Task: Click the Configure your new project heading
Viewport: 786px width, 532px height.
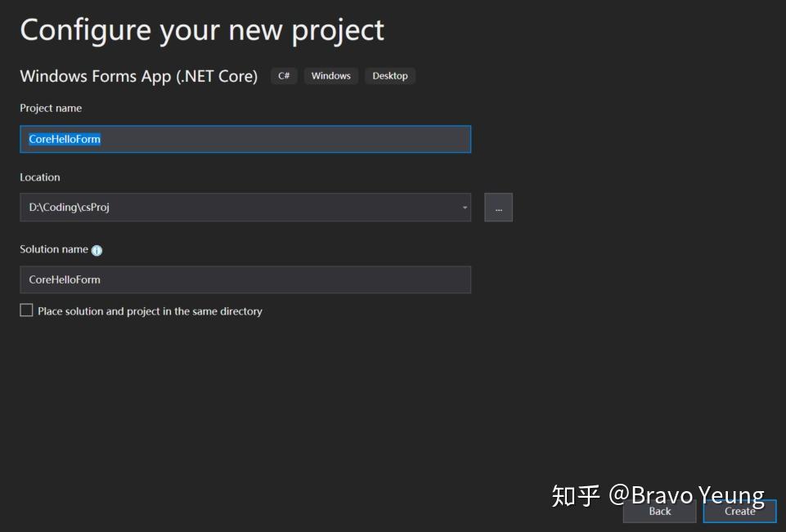Action: point(202,30)
